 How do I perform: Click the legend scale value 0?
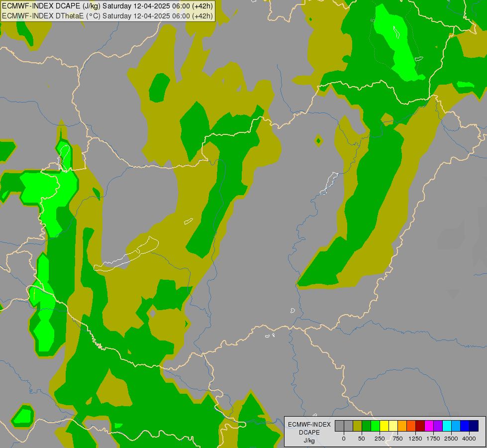tap(344, 439)
